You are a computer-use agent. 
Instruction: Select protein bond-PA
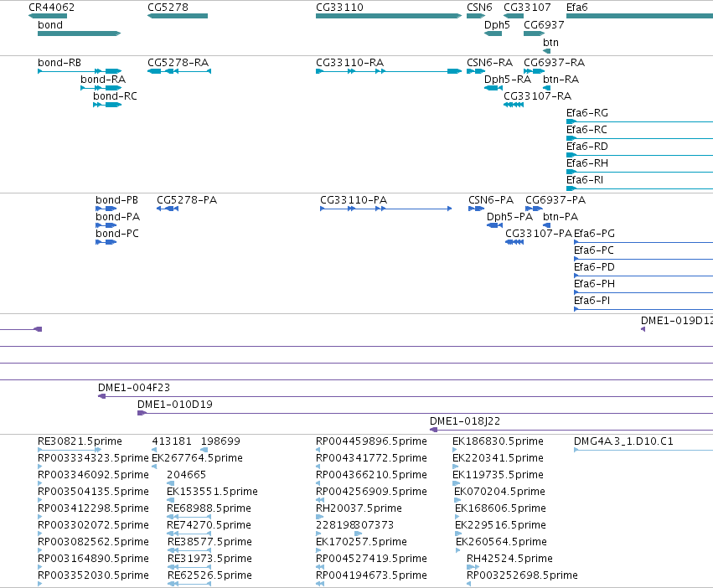[x=106, y=225]
